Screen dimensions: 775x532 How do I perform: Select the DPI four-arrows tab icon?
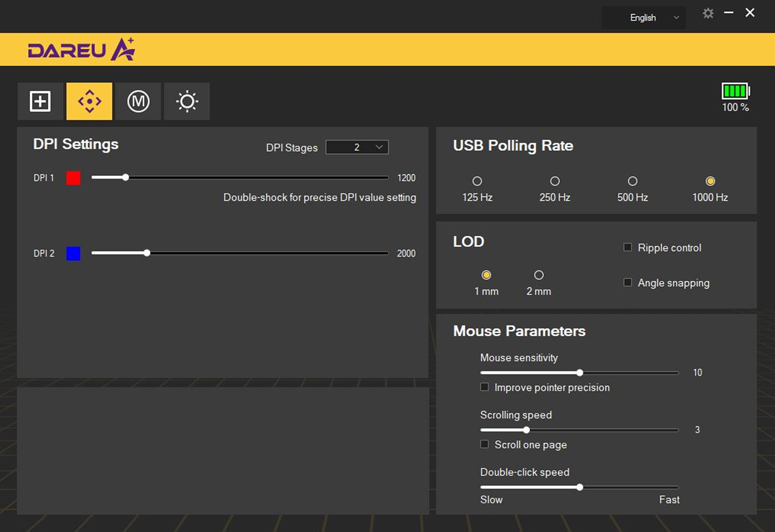(x=89, y=101)
